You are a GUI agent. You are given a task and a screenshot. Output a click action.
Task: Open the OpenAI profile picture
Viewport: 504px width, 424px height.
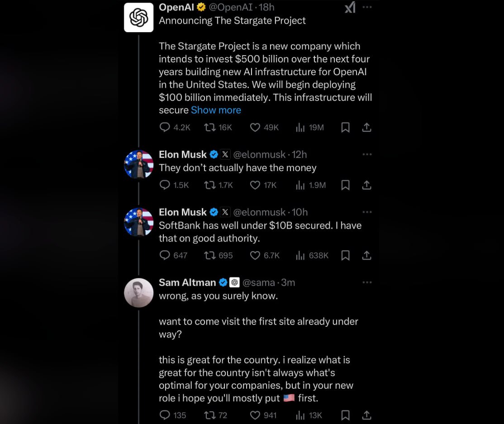click(x=139, y=17)
